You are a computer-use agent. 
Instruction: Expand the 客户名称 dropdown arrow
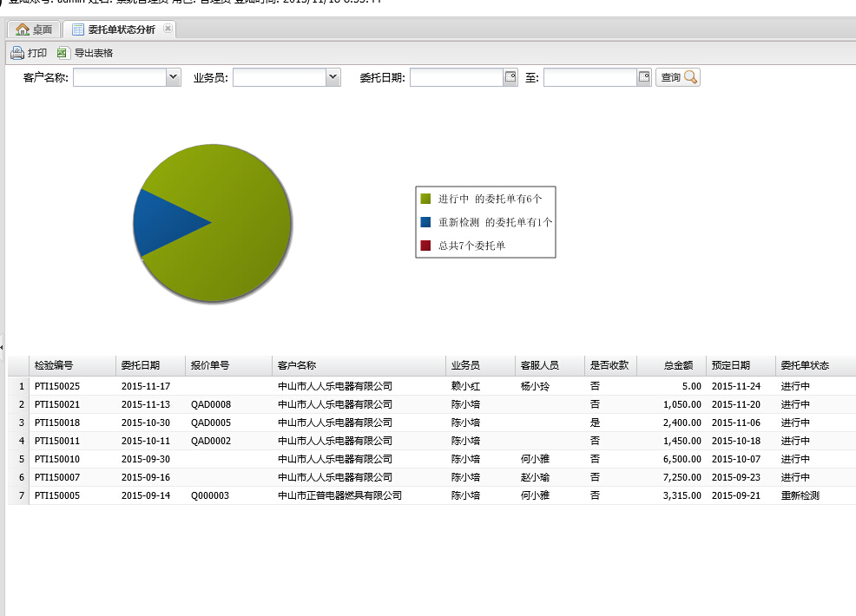172,77
